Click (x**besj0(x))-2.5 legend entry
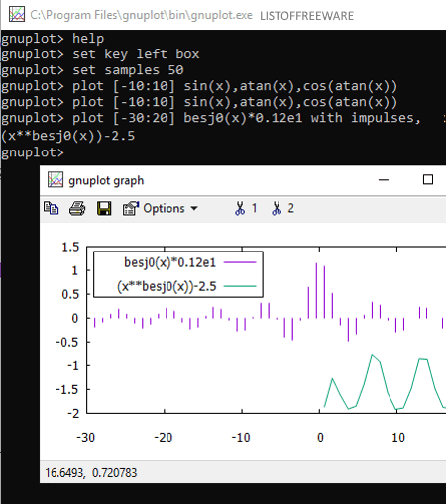Viewport: 446px width, 504px height. pos(167,286)
